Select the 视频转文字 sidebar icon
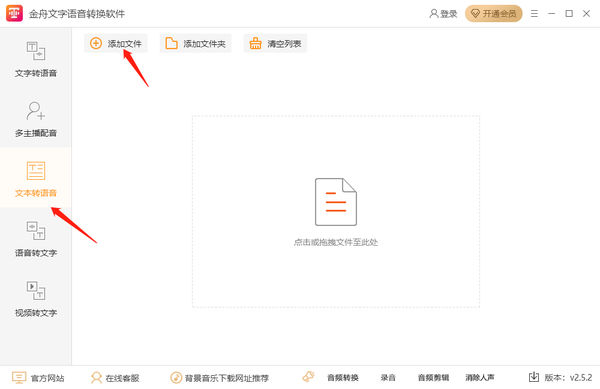 (36, 291)
